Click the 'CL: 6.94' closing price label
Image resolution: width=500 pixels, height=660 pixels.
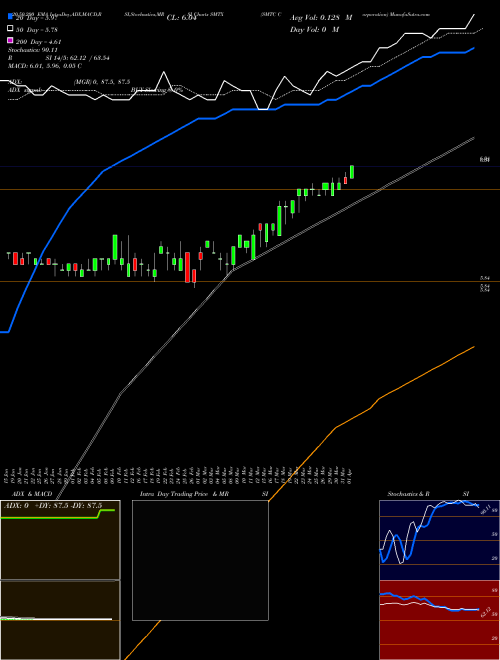[181, 18]
